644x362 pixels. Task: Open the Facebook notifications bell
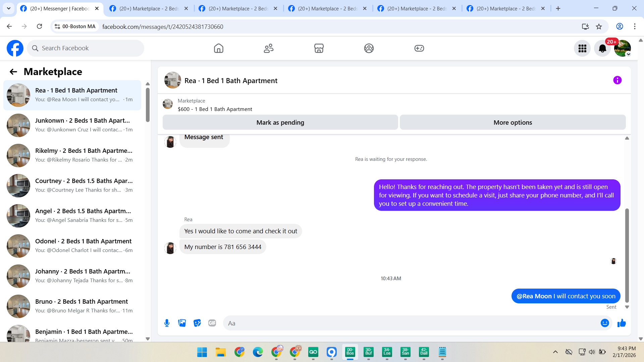[x=602, y=49]
